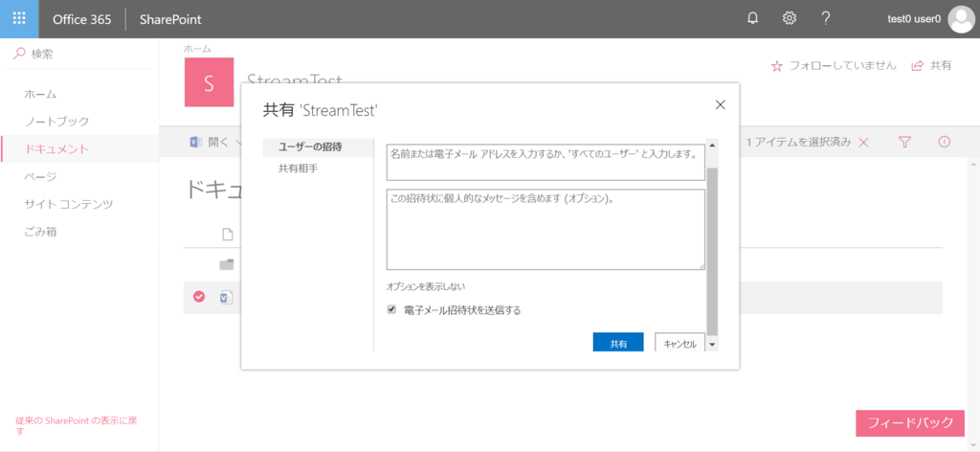Open the filter funnel icon
This screenshot has height=452, width=980.
904,142
